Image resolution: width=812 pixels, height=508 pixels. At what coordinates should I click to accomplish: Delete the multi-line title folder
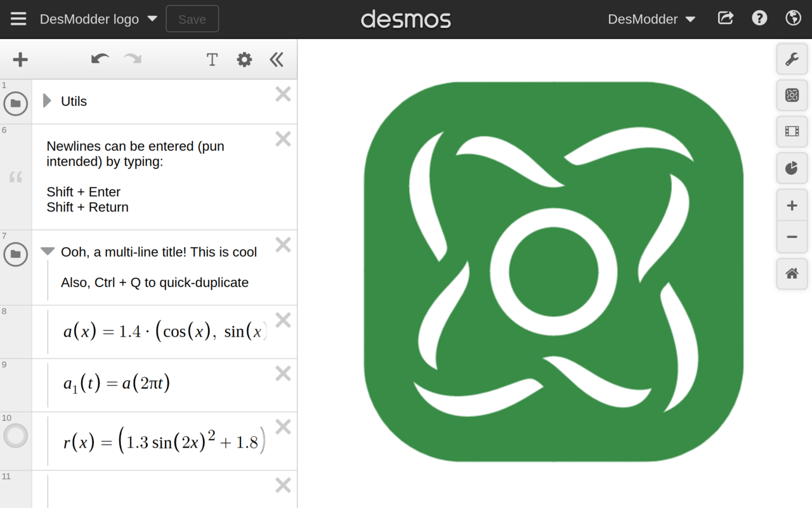tap(283, 244)
